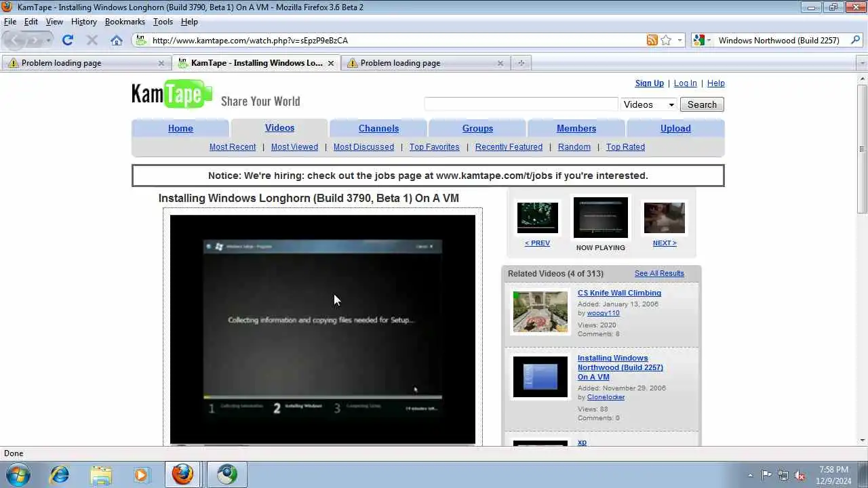Click the KamTape logo
Screen dimensions: 868x488
pyautogui.click(x=172, y=94)
